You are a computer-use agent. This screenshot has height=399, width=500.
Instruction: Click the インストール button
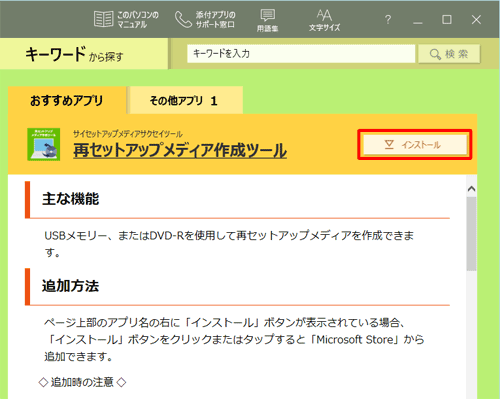coord(415,145)
